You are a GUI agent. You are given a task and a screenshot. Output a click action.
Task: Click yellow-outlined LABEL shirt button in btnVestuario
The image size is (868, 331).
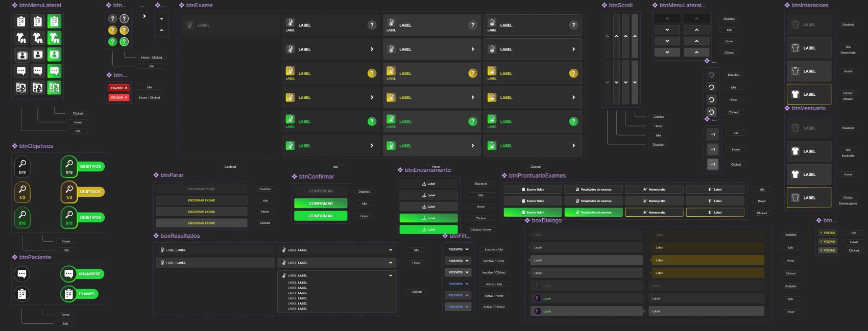(x=809, y=198)
